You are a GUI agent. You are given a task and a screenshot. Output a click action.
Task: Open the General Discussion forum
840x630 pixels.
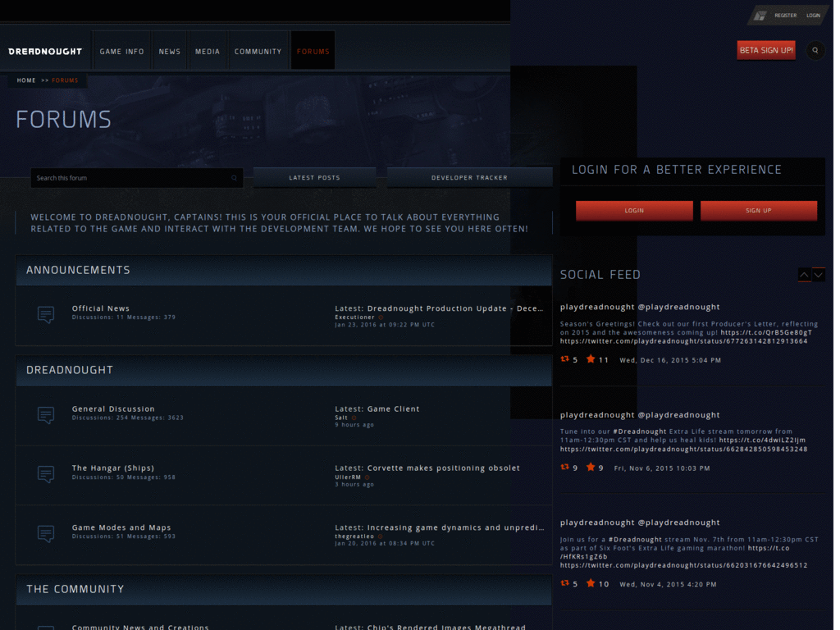(x=113, y=409)
